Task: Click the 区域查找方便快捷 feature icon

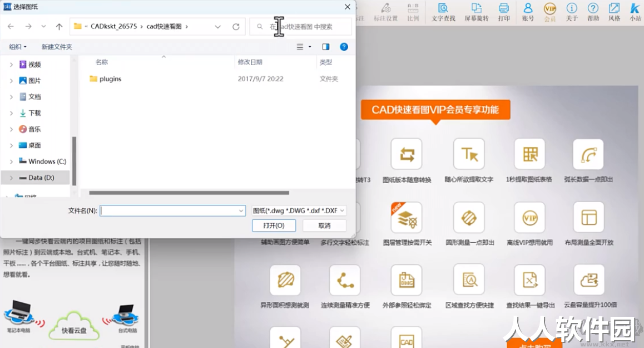Action: coord(469,280)
